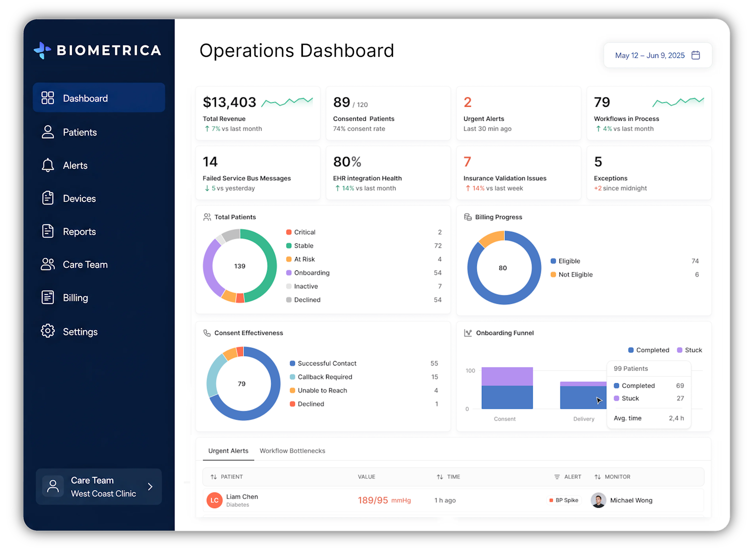The height and width of the screenshot is (555, 756).
Task: Click the Dashboard grid icon in sidebar
Action: [47, 98]
